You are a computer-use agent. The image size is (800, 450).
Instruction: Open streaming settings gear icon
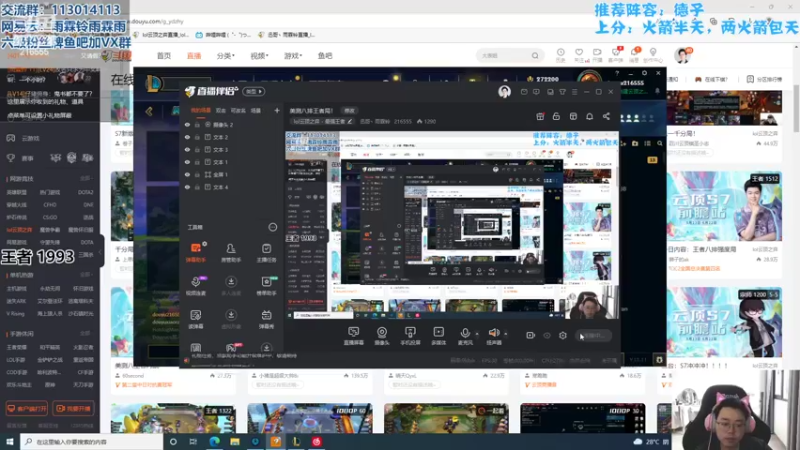point(563,336)
